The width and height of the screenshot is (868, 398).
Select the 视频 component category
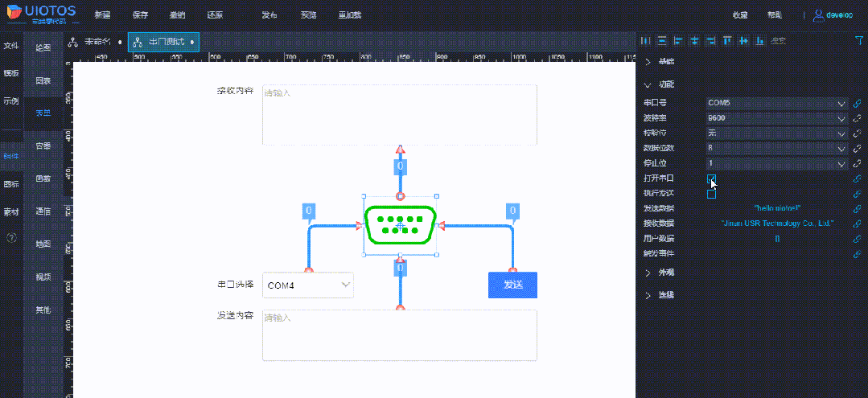(x=43, y=277)
